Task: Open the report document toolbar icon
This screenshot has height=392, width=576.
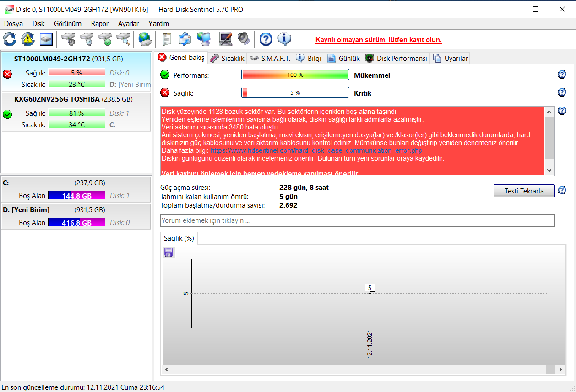Action: point(167,39)
